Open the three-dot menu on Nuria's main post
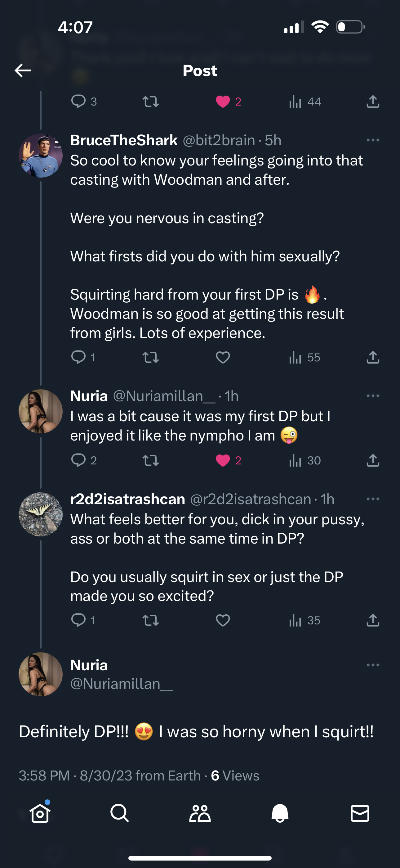Image resolution: width=400 pixels, height=868 pixels. 373,665
